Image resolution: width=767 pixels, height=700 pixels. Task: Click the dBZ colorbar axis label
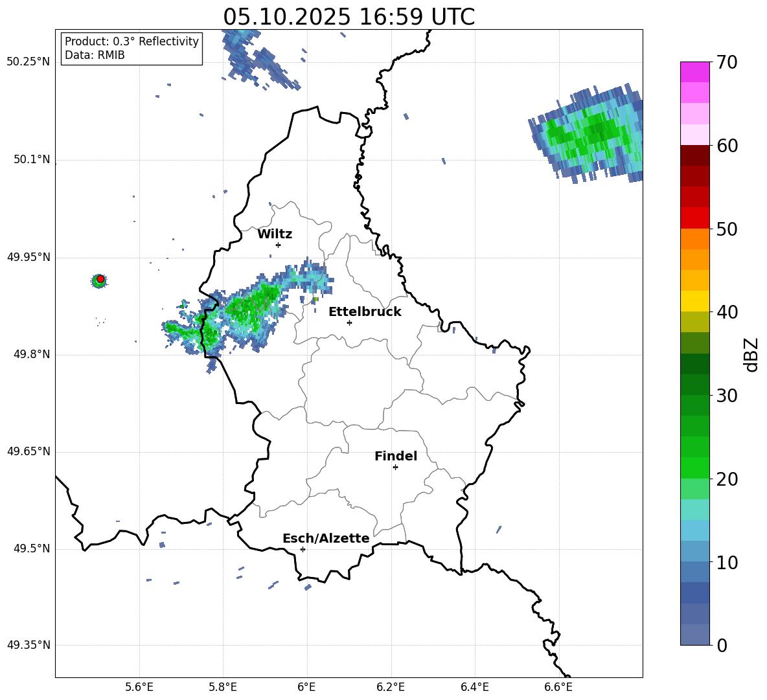tap(751, 354)
